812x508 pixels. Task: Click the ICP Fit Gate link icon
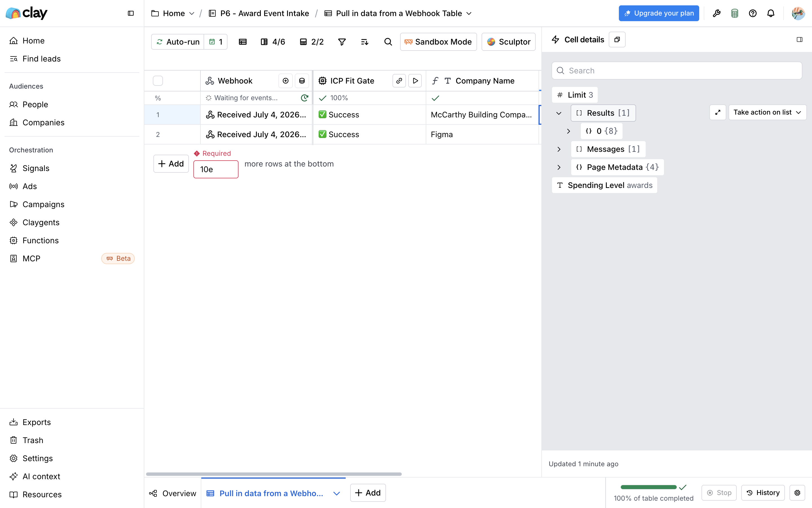click(x=399, y=81)
